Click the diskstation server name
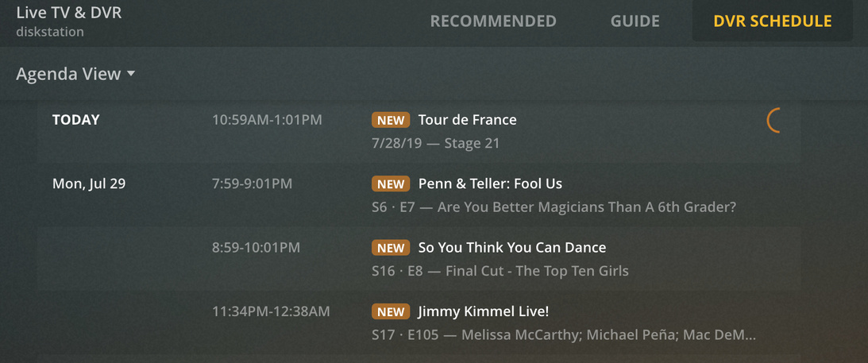This screenshot has width=868, height=363. [x=50, y=32]
